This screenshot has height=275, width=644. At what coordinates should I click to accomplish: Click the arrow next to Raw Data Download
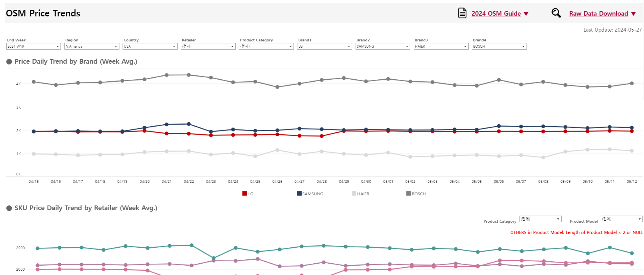click(x=633, y=14)
